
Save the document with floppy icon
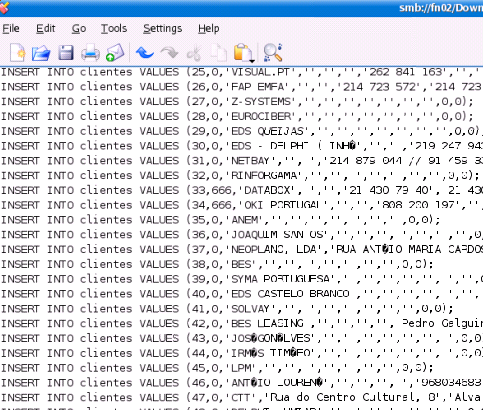tap(66, 53)
